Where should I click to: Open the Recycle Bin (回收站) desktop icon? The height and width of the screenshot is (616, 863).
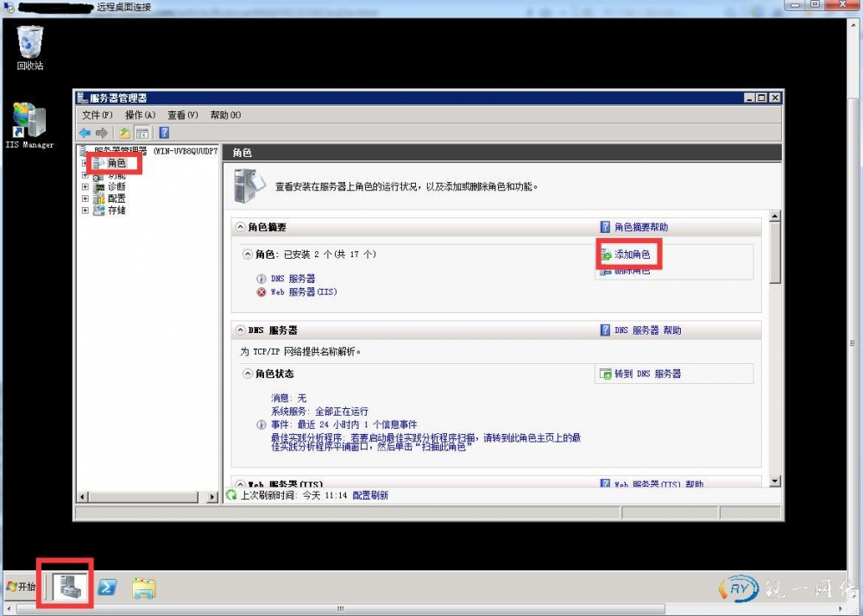29,43
